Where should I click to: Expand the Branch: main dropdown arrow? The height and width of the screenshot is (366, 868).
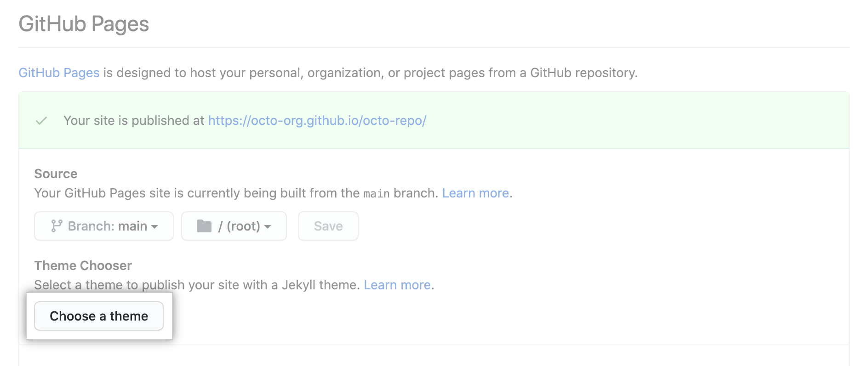pos(155,227)
